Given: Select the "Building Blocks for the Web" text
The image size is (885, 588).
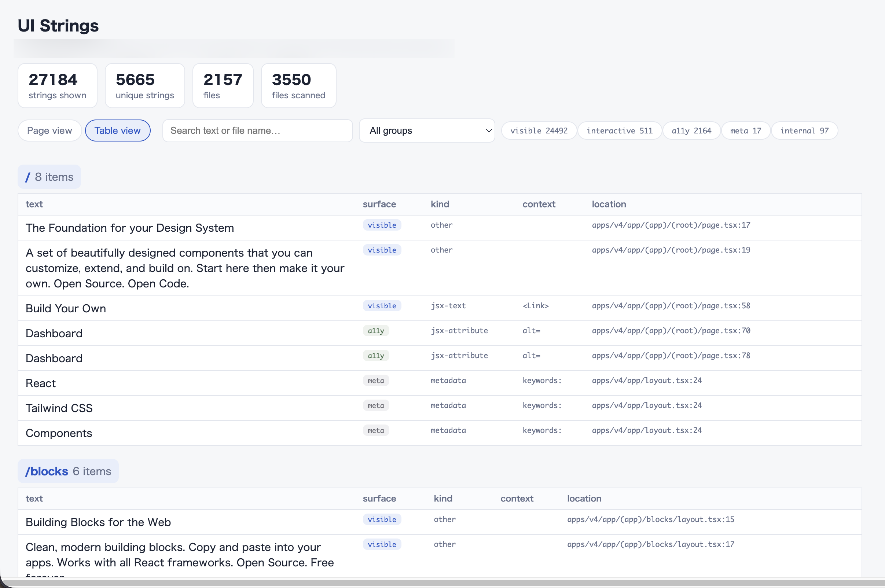Looking at the screenshot, I should tap(98, 522).
